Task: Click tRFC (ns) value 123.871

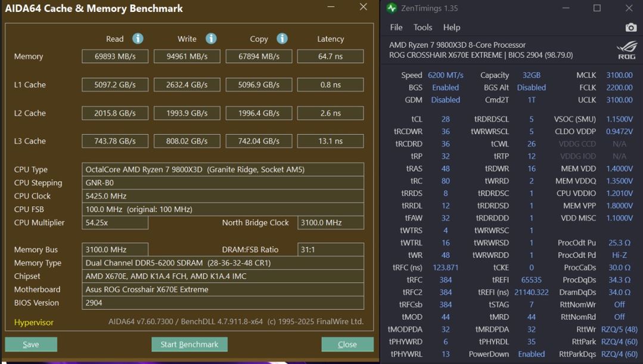Action: 445,267
